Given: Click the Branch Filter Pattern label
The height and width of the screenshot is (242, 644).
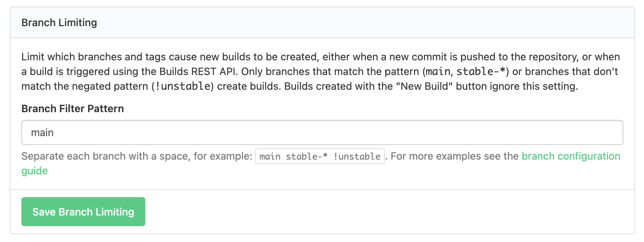Looking at the screenshot, I should [72, 108].
